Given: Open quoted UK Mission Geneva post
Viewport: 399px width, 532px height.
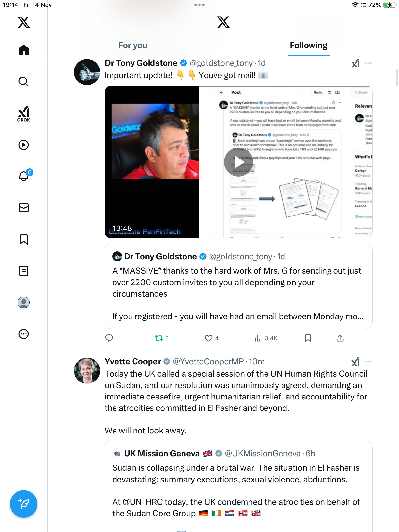Looking at the screenshot, I should click(x=238, y=486).
